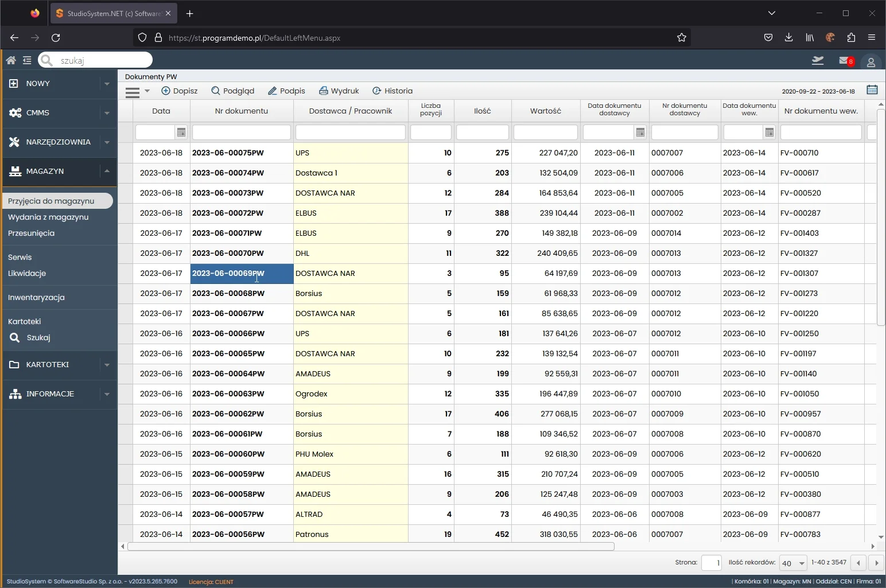Click the Podgląd preview tool
The image size is (886, 588).
[232, 91]
